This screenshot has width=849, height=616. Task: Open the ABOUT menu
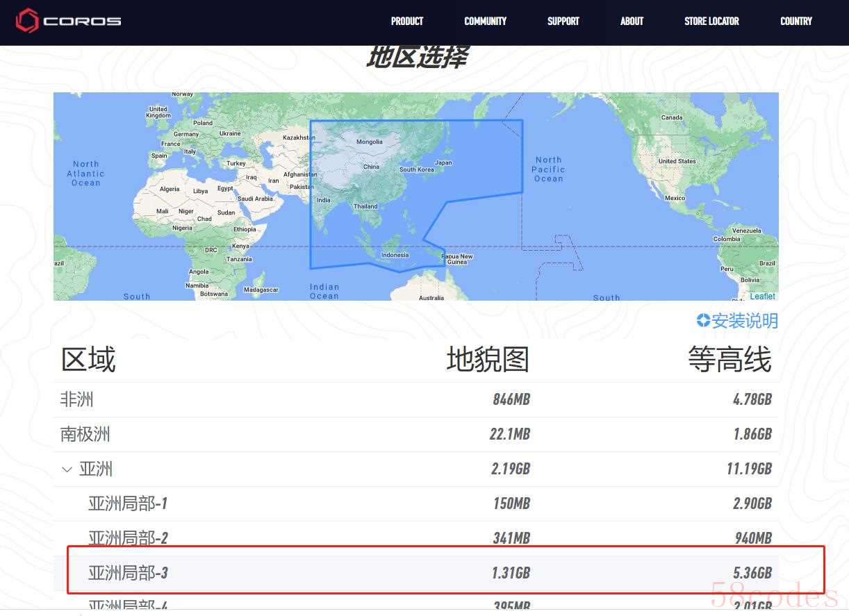point(632,21)
